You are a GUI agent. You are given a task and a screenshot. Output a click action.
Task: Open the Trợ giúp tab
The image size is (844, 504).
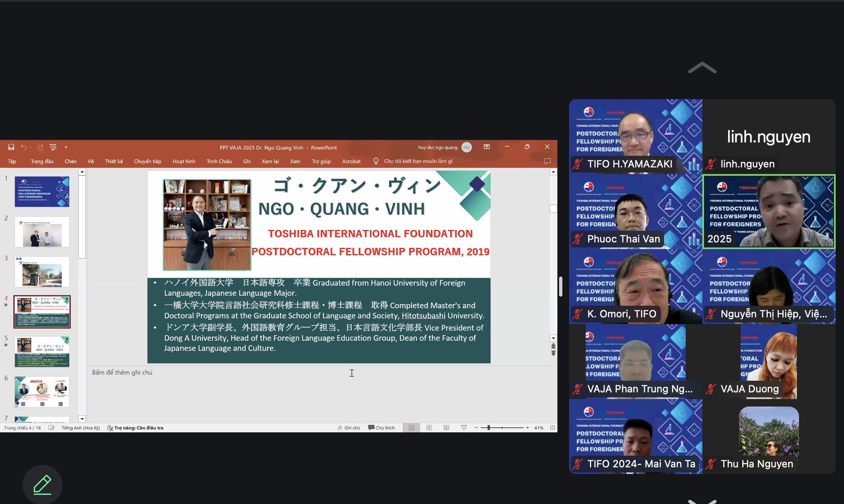pos(321,161)
